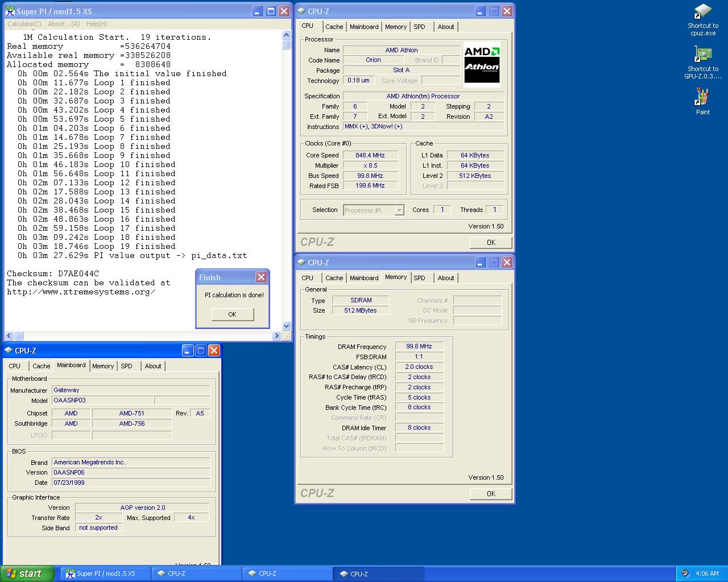
Task: Switch to first CPU-Z taskbar button
Action: pos(197,573)
